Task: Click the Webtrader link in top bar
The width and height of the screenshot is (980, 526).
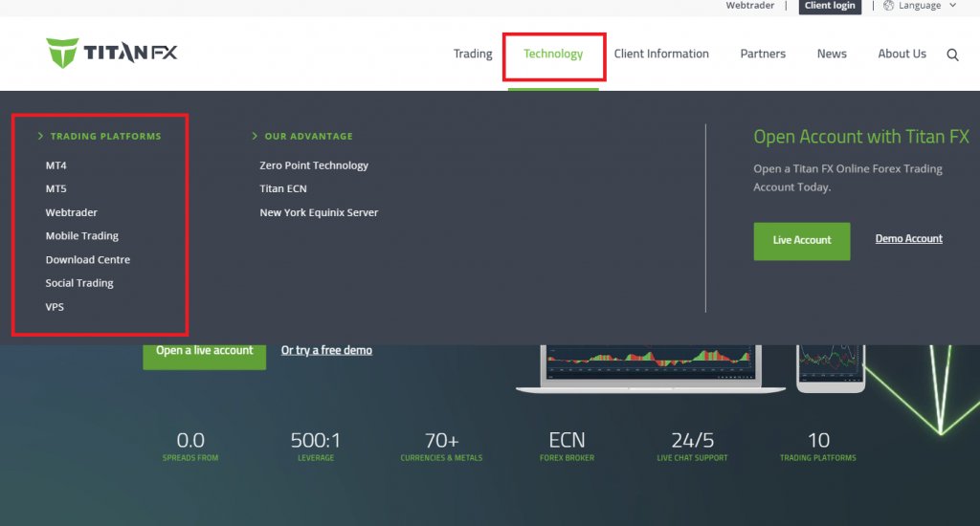Action: coord(750,6)
